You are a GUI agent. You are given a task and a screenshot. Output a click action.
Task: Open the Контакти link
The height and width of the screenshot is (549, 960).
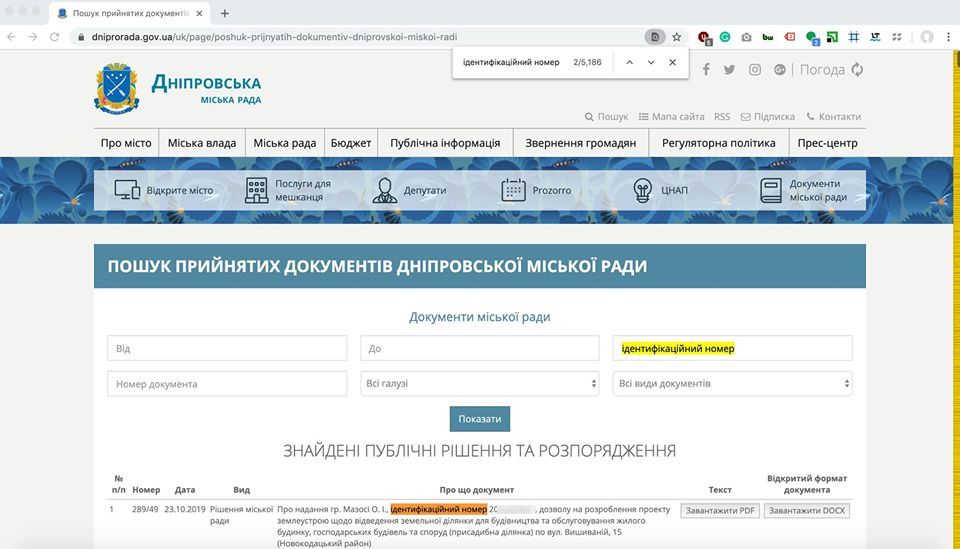tap(833, 116)
